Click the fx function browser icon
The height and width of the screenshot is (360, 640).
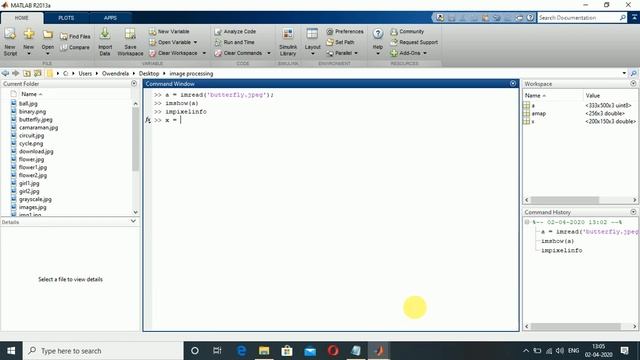[148, 120]
